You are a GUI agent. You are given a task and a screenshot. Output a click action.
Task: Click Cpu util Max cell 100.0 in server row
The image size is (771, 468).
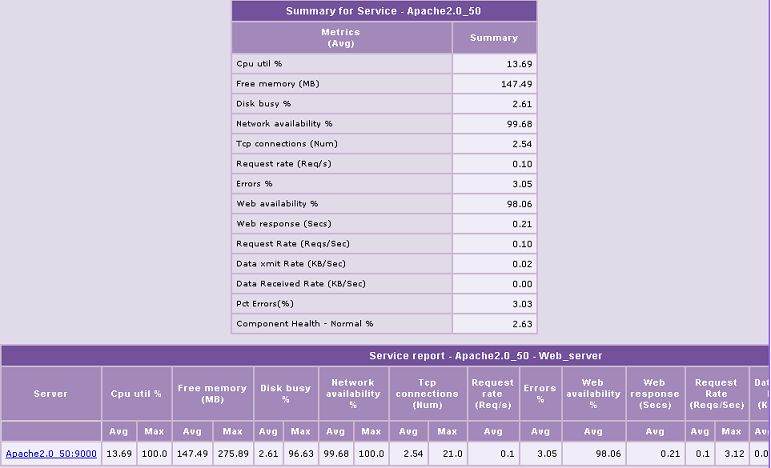tap(154, 454)
